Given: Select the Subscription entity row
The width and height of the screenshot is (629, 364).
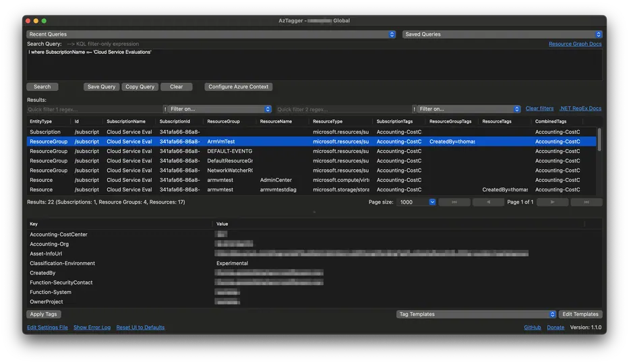Looking at the screenshot, I should coord(311,132).
